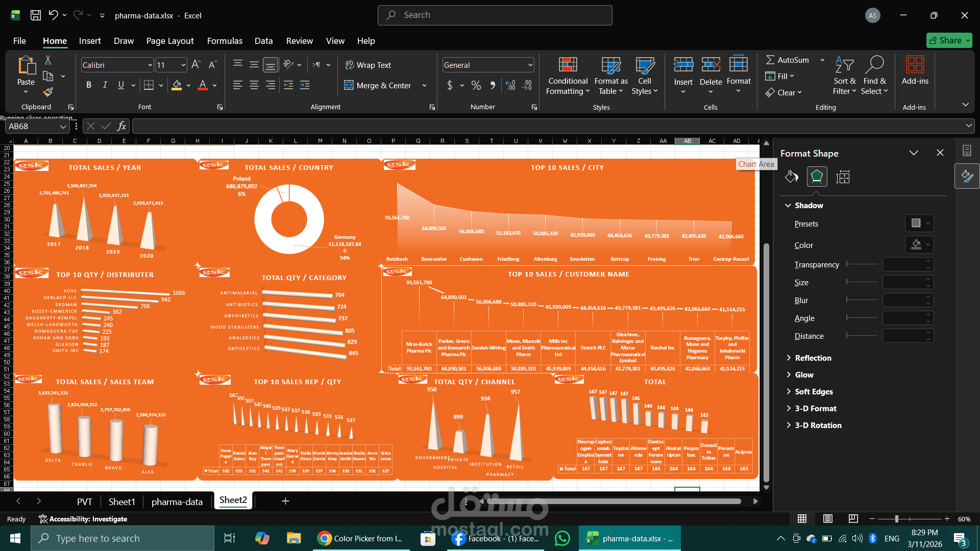980x551 pixels.
Task: Align text to the left
Action: point(238,85)
